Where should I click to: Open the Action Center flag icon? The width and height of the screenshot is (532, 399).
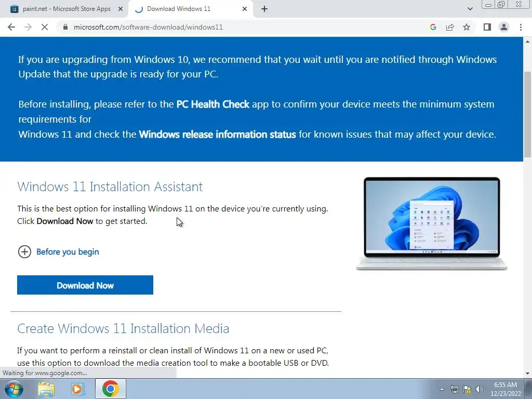(x=467, y=389)
